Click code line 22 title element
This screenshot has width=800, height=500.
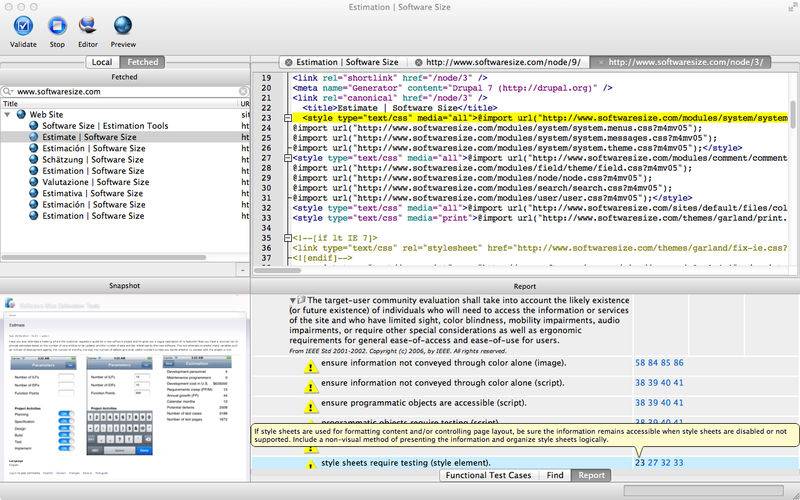[x=399, y=108]
